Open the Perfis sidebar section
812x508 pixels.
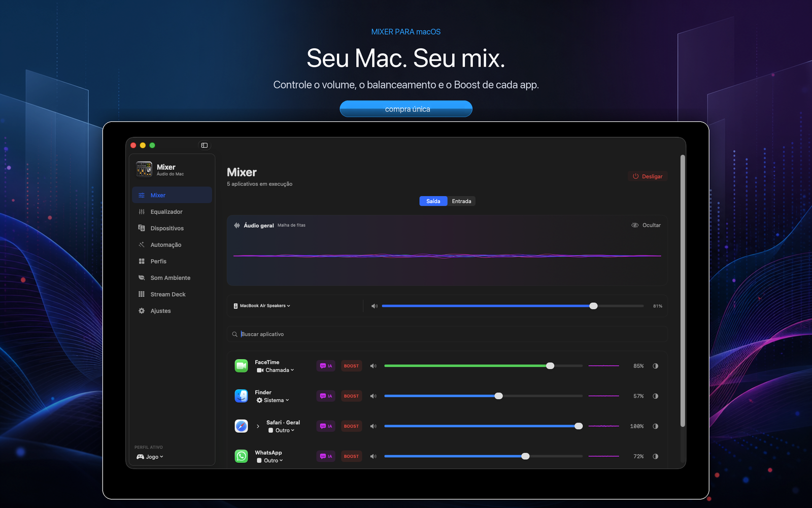[x=172, y=261]
